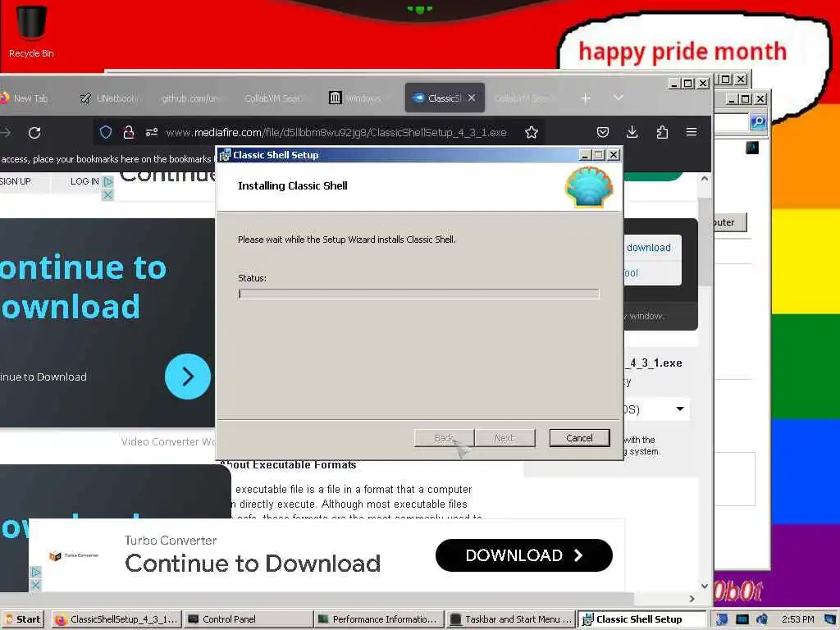This screenshot has width=840, height=630.
Task: Click the AdChoices icon near LOG IN
Action: tap(108, 181)
